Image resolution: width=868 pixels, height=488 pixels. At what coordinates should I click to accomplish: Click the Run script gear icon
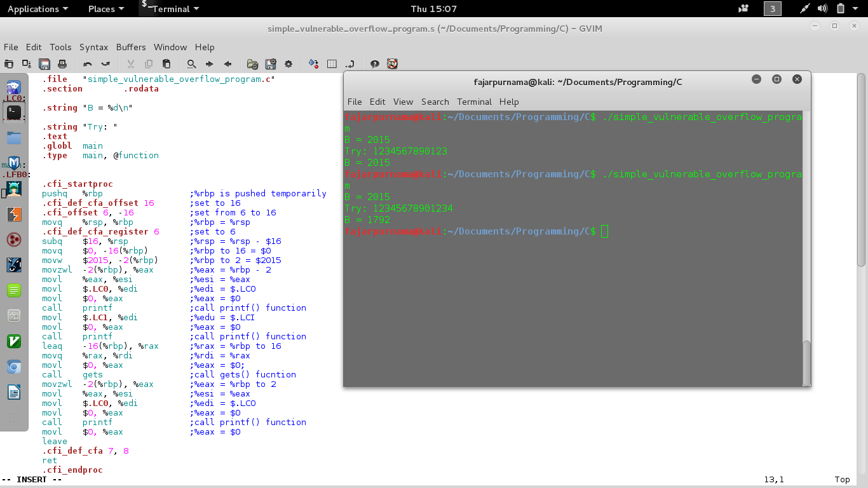click(288, 64)
